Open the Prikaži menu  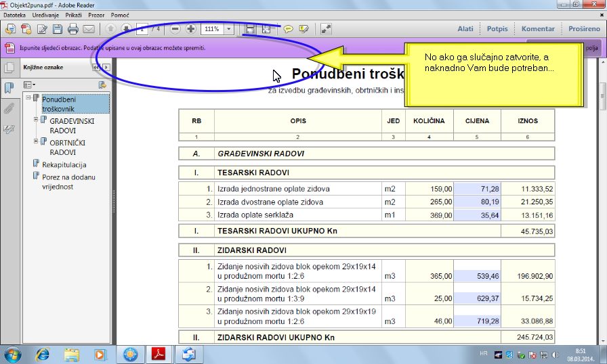(74, 15)
